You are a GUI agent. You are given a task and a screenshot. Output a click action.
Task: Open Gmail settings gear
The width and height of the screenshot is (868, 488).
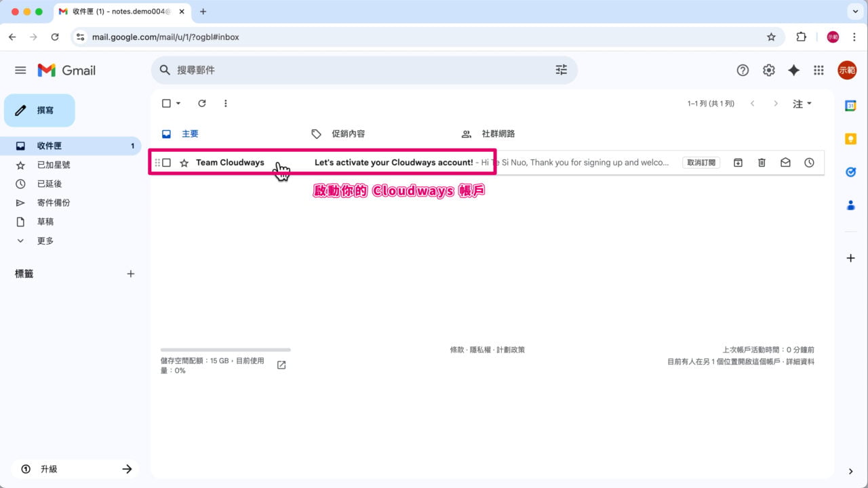pos(768,70)
